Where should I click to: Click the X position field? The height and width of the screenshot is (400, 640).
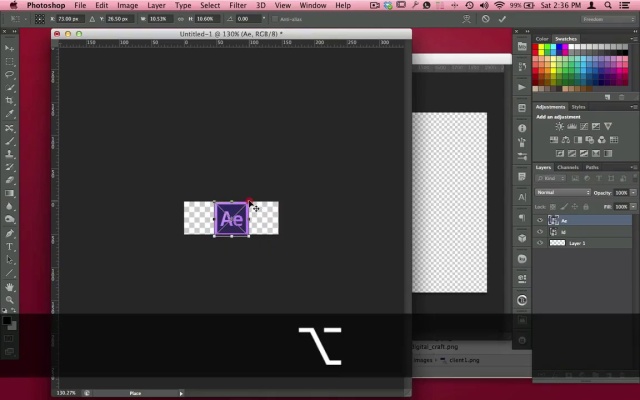(70, 19)
